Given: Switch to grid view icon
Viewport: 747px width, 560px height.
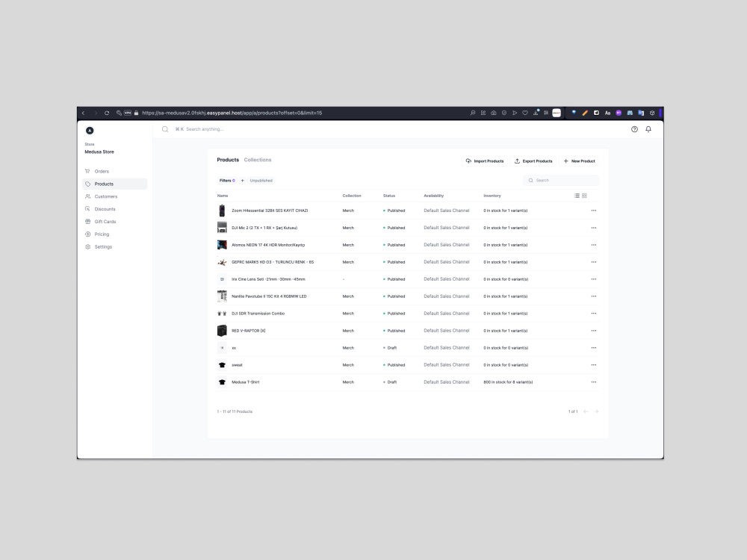Looking at the screenshot, I should [585, 196].
